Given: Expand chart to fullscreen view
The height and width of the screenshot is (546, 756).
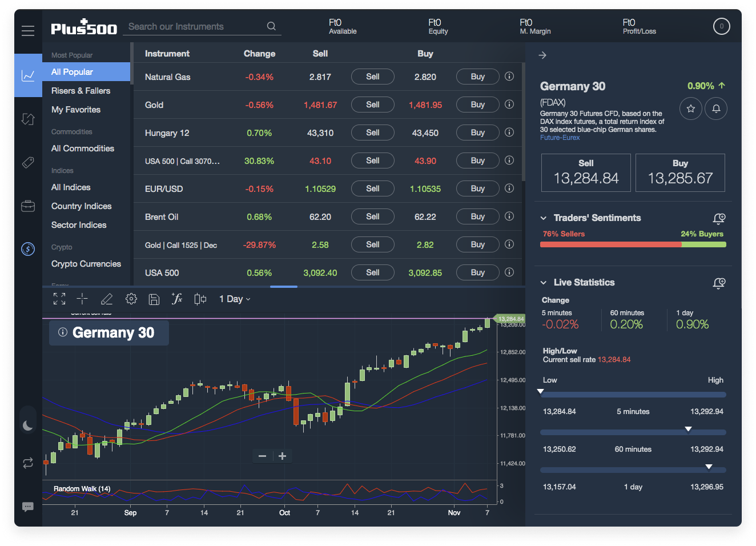Looking at the screenshot, I should 59,298.
